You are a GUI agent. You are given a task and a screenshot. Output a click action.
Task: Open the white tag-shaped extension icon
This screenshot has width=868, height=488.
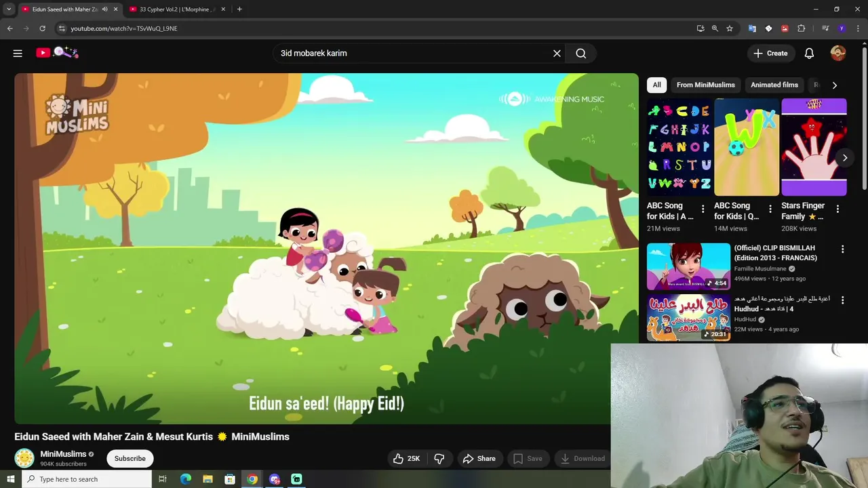[x=768, y=28]
